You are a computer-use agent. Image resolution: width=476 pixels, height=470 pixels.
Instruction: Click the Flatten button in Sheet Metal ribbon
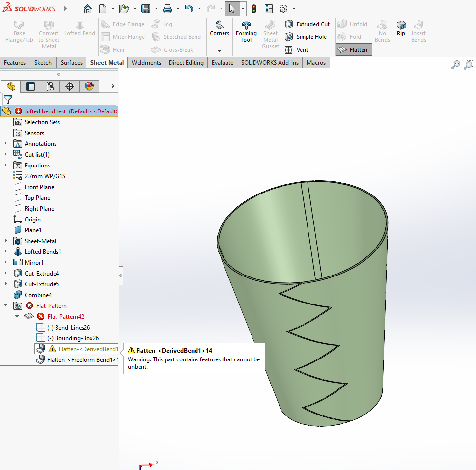coord(354,50)
